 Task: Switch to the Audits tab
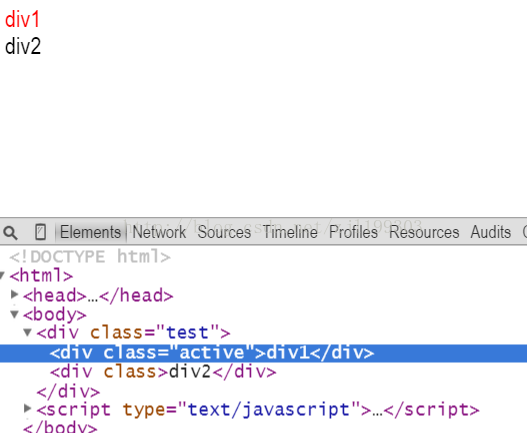point(490,232)
